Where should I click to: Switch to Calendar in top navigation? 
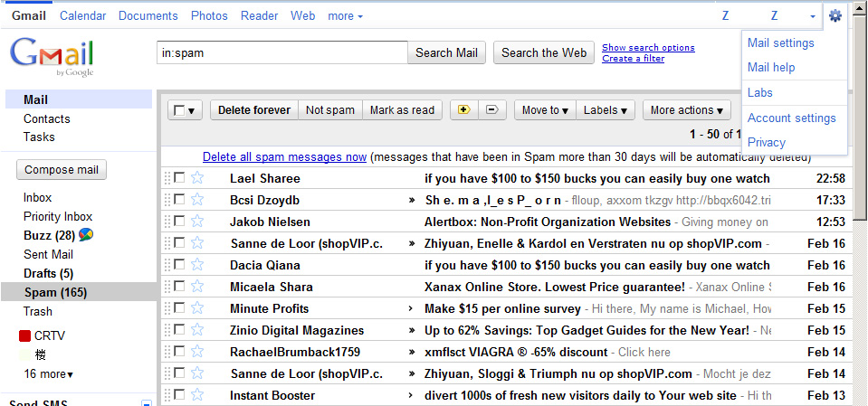click(x=82, y=16)
